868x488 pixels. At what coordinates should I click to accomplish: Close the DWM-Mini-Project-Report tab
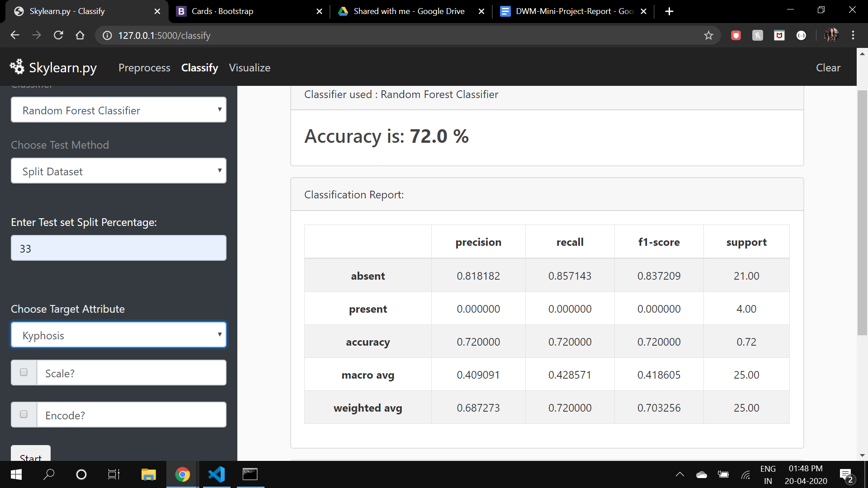pyautogui.click(x=644, y=11)
